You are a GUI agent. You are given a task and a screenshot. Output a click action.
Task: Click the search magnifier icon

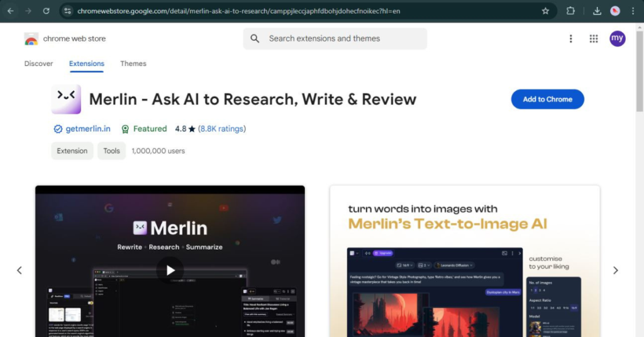(x=255, y=38)
